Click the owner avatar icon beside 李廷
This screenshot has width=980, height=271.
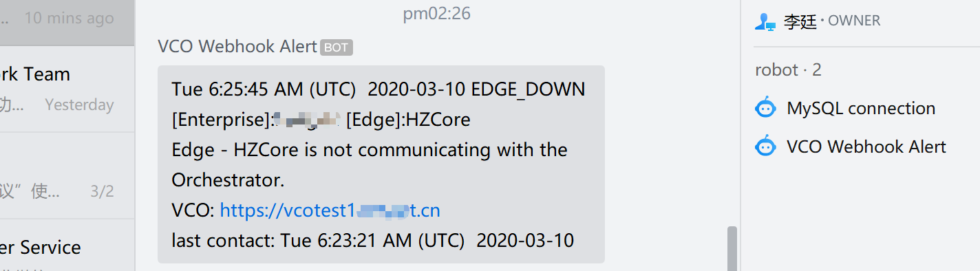(x=765, y=21)
